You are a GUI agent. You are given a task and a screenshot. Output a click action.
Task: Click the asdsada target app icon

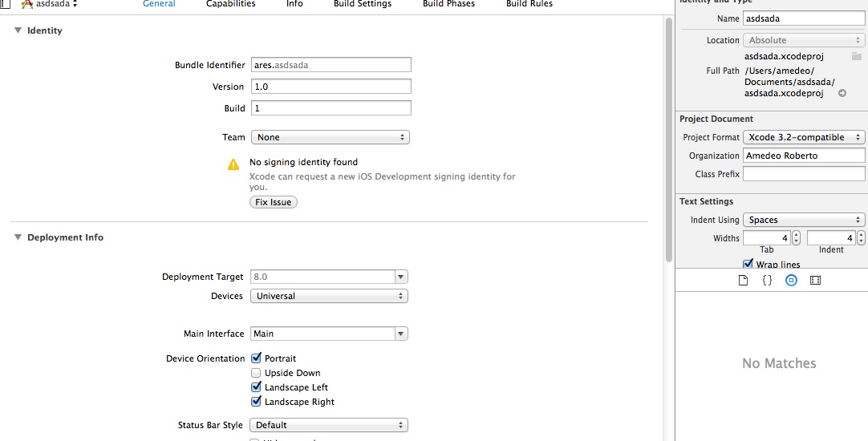[x=26, y=4]
